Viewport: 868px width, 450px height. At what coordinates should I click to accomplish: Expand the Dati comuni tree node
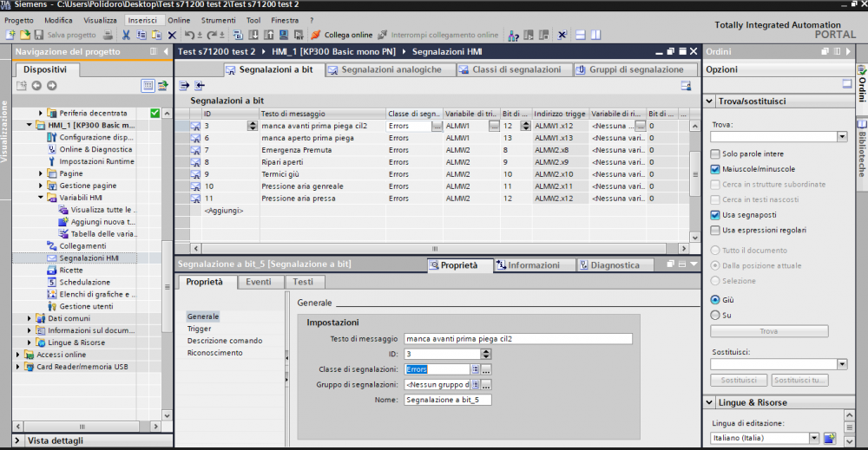(30, 318)
